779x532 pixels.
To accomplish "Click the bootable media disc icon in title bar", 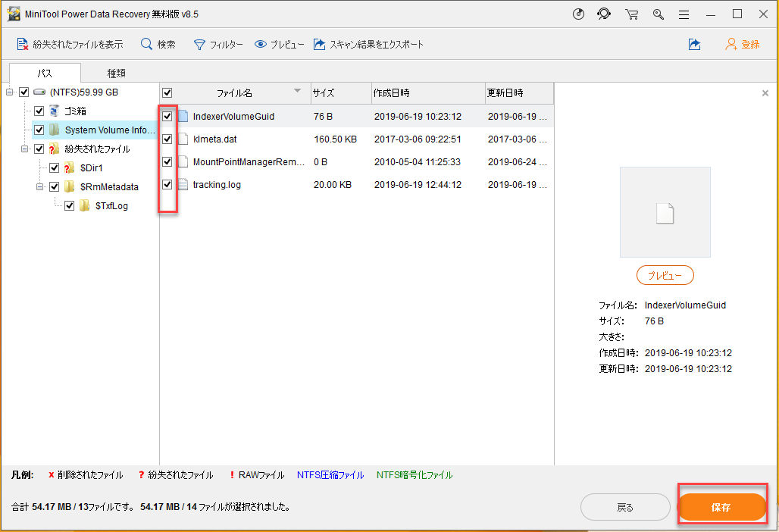I will [578, 14].
